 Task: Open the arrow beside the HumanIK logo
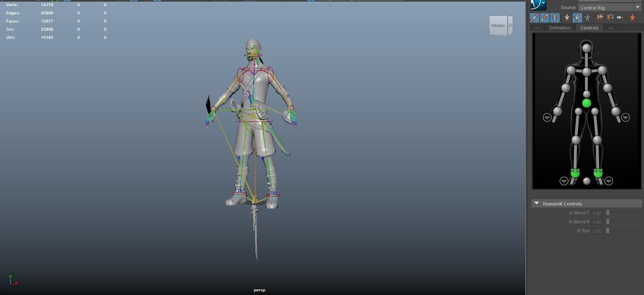tap(544, 4)
